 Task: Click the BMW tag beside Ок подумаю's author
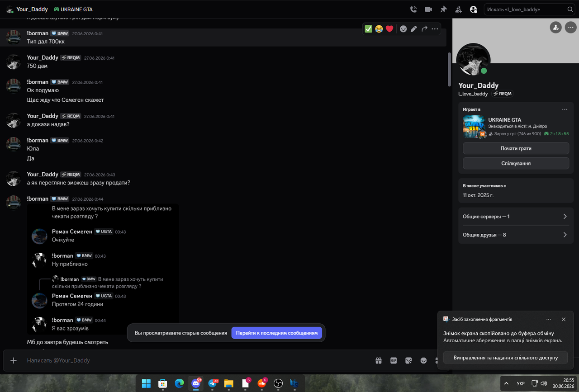coord(60,82)
